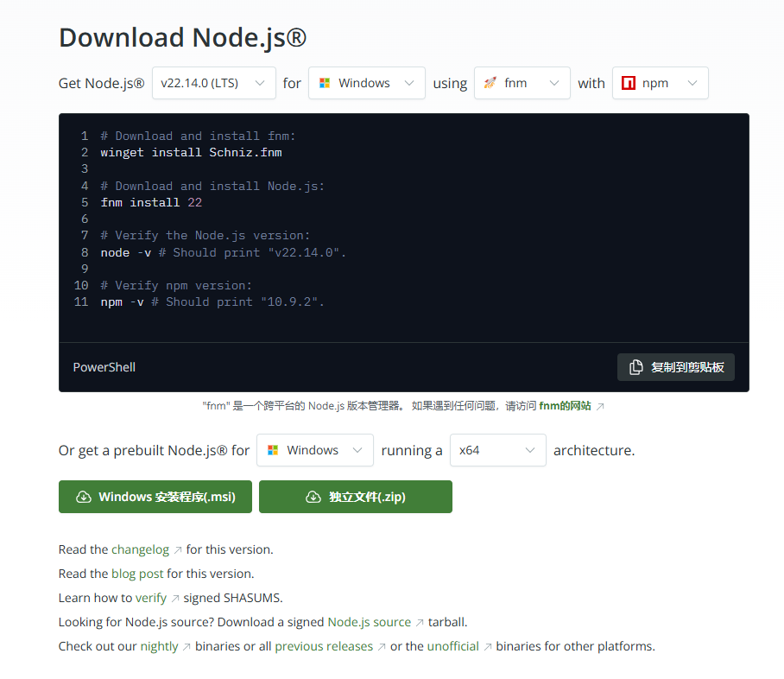Click the 'fnm install 22' code line
The image size is (784, 679).
[x=151, y=203]
